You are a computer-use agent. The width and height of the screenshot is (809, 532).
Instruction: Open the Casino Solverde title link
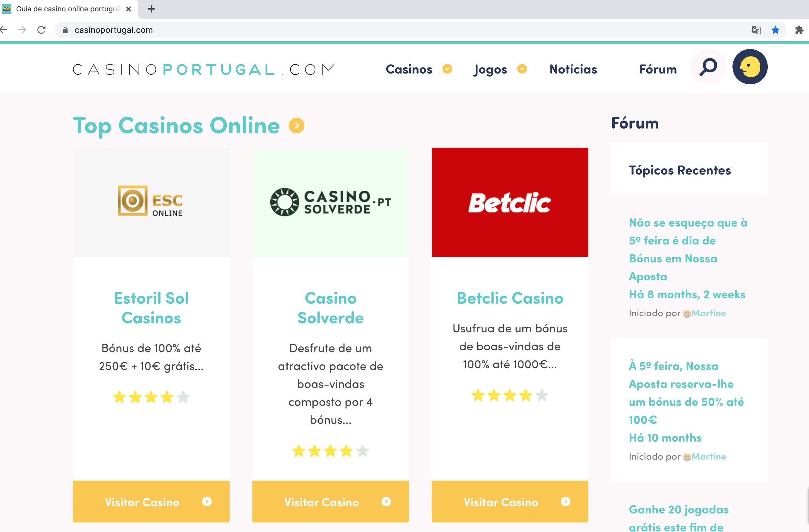coord(330,308)
